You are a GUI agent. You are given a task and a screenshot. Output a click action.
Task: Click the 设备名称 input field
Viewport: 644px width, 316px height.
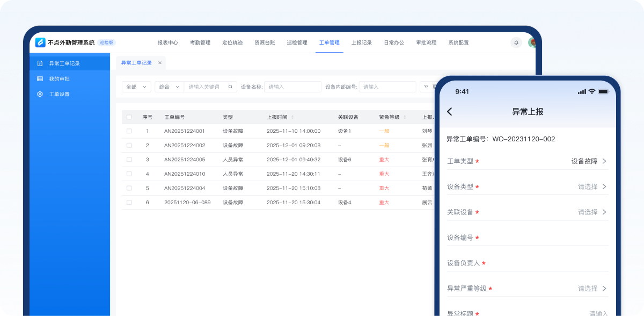[292, 87]
